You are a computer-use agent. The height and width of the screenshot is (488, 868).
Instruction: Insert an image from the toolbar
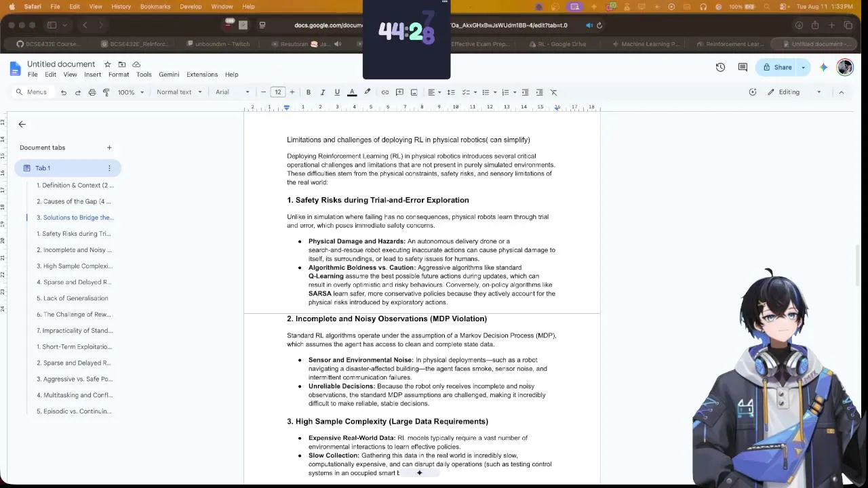[x=414, y=92]
